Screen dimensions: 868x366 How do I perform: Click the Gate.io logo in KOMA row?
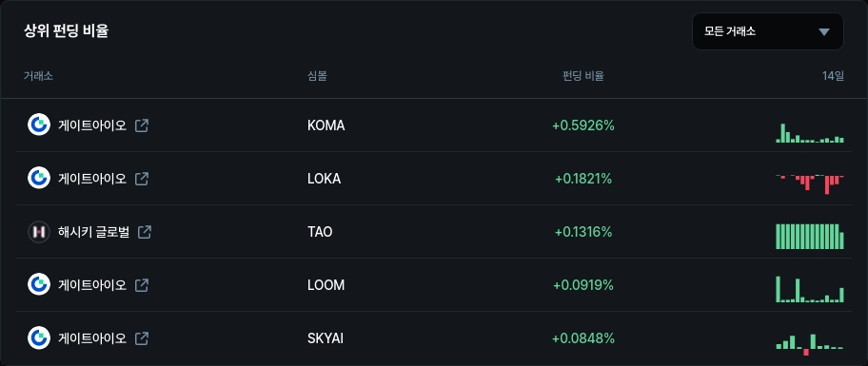(x=39, y=125)
